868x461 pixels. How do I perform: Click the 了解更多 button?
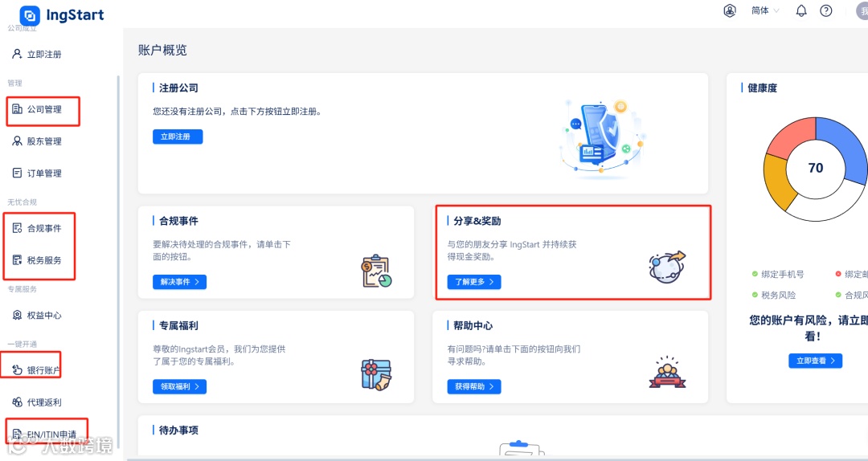pos(474,282)
